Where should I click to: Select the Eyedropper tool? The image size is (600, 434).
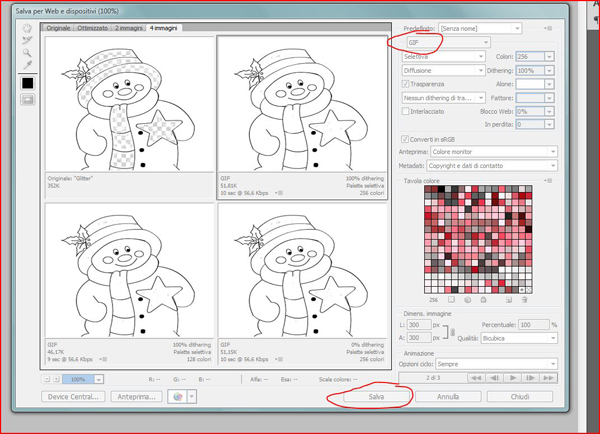[27, 65]
